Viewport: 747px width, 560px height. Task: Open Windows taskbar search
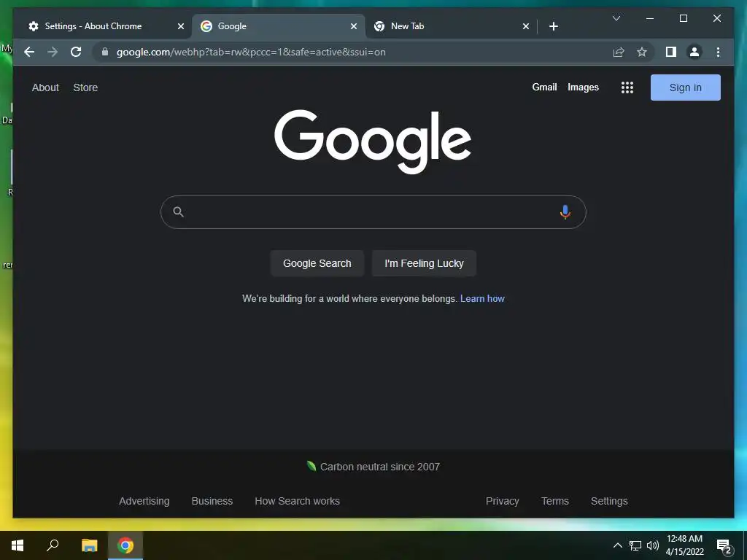(53, 545)
